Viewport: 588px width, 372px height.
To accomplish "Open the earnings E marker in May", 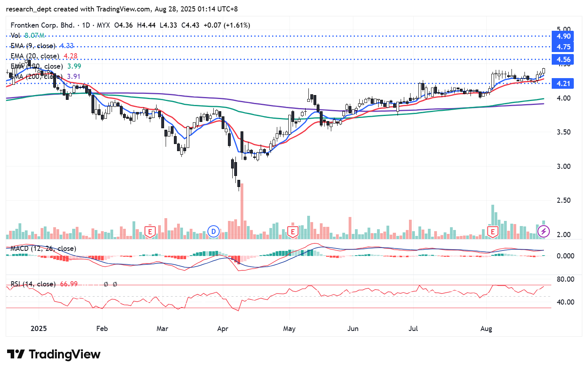I will (293, 232).
